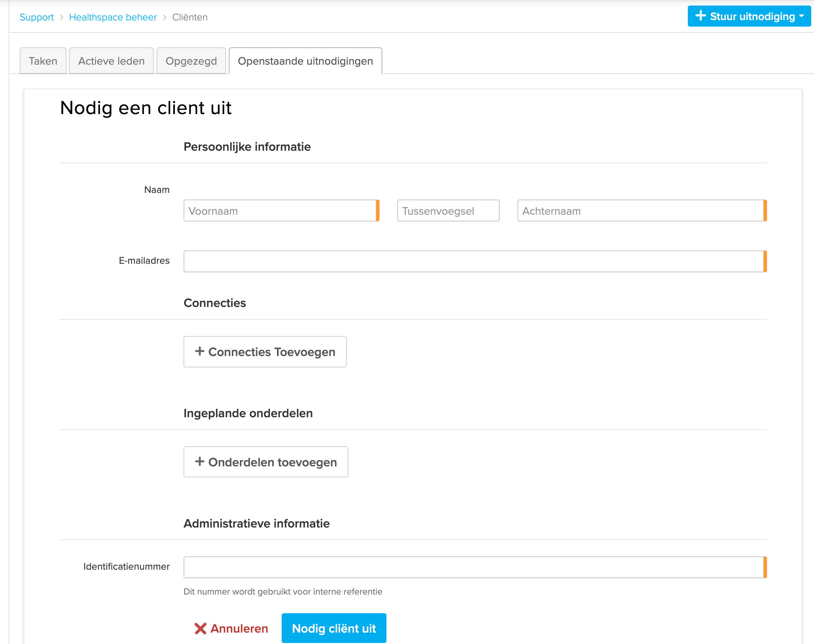814x644 pixels.
Task: Select Openstaande uitnodigingen tab
Action: click(305, 61)
